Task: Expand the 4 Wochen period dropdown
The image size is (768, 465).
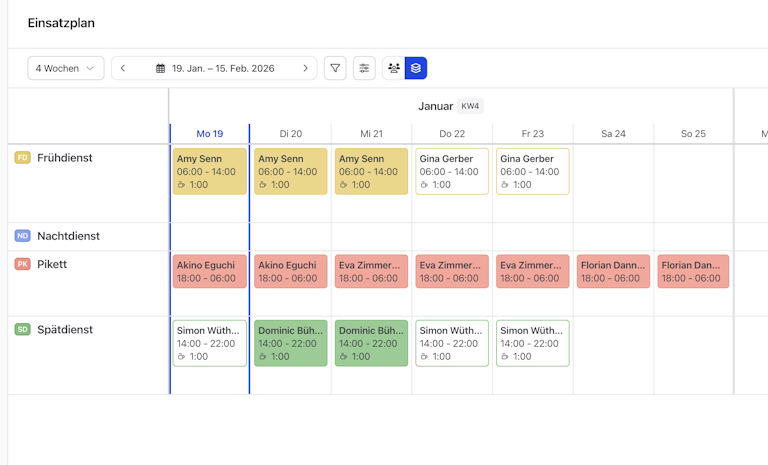Action: [x=65, y=68]
